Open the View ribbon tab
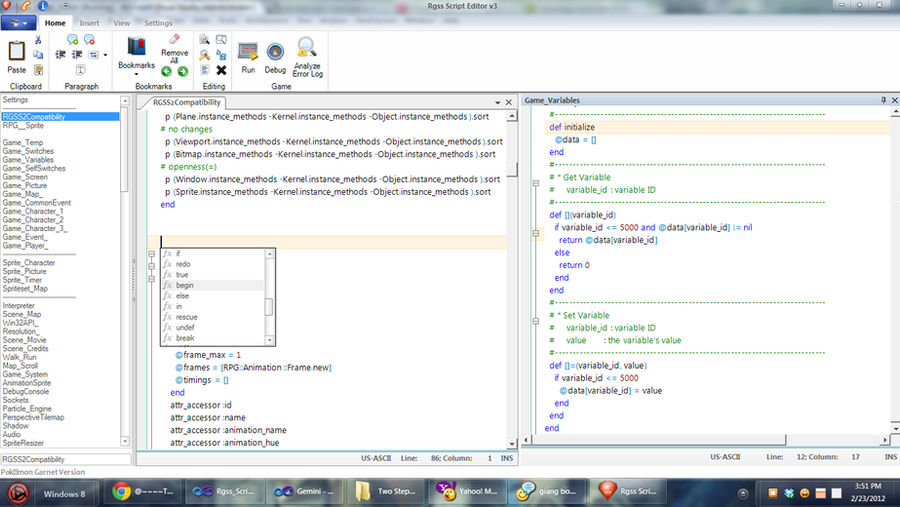Image resolution: width=900 pixels, height=507 pixels. pos(122,23)
